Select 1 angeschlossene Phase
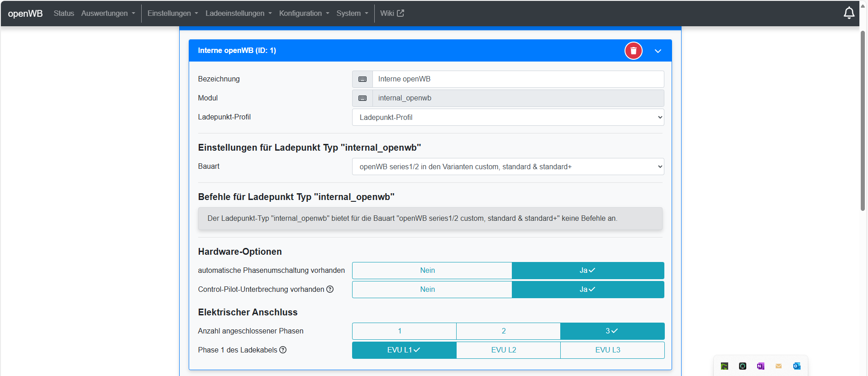868x376 pixels. [x=404, y=331]
